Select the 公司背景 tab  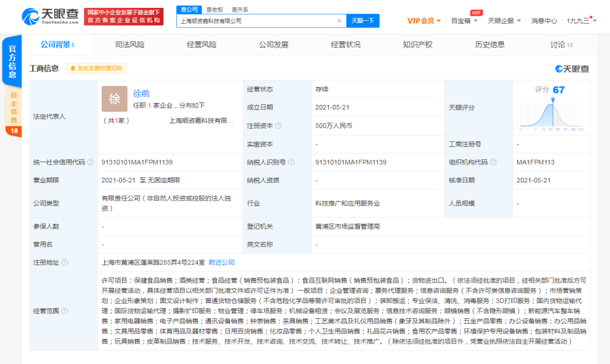57,45
